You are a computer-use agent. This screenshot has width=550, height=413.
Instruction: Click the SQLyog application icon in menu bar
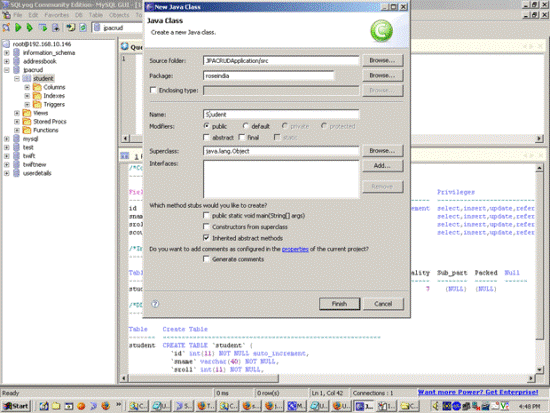click(x=6, y=15)
